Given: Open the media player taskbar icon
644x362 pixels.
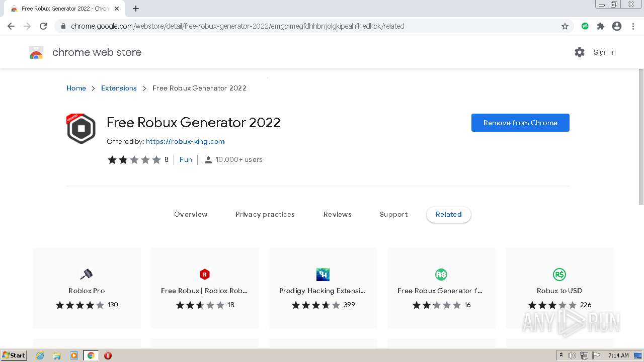Looking at the screenshot, I should (x=74, y=355).
